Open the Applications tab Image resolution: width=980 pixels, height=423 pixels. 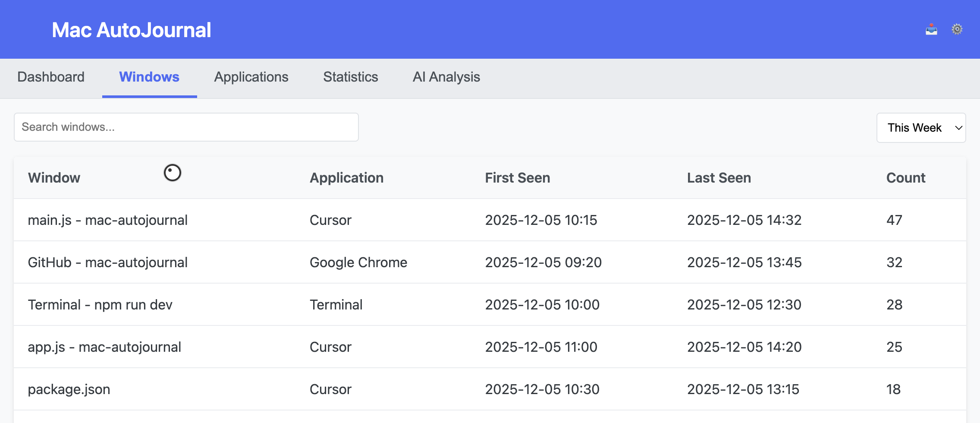pos(251,77)
